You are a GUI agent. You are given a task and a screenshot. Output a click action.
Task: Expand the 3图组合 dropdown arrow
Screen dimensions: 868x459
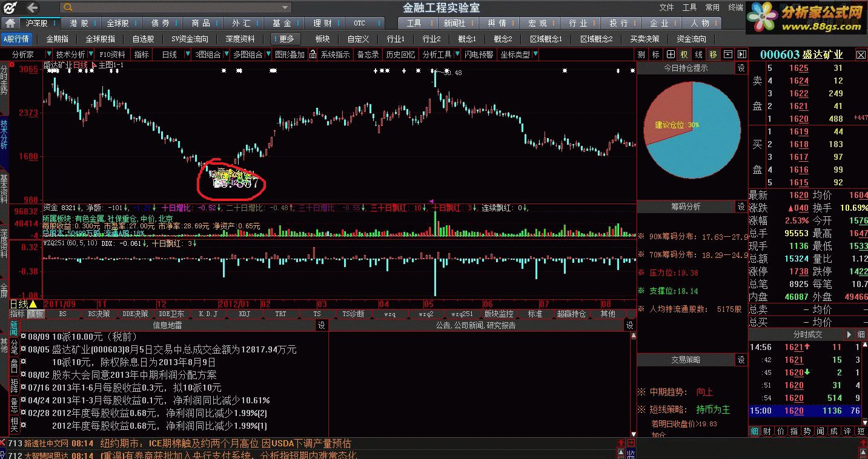pyautogui.click(x=225, y=54)
